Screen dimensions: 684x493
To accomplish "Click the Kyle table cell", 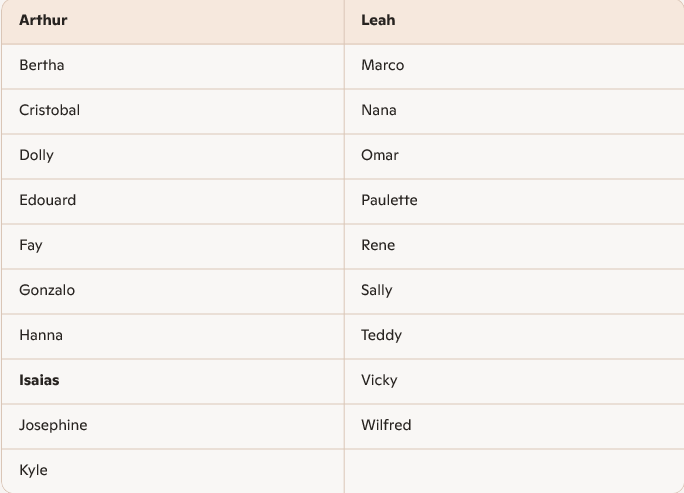I will click(33, 470).
